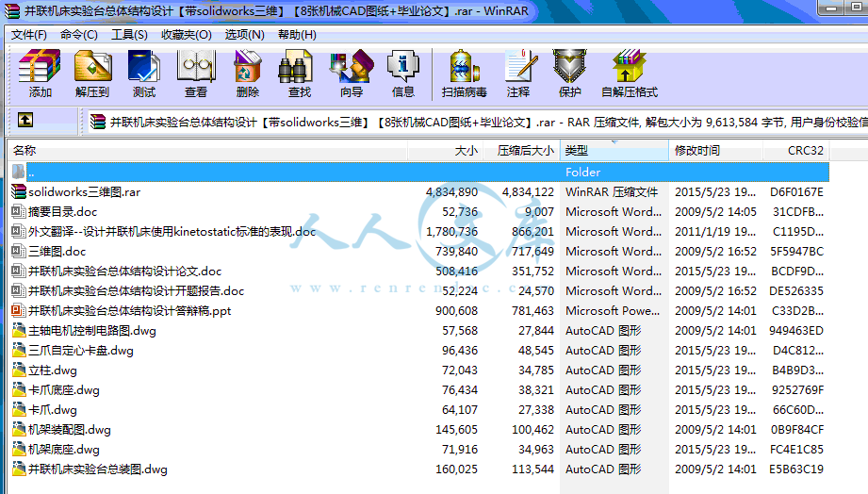Click the WinRAR icon in the title bar

pyautogui.click(x=12, y=10)
